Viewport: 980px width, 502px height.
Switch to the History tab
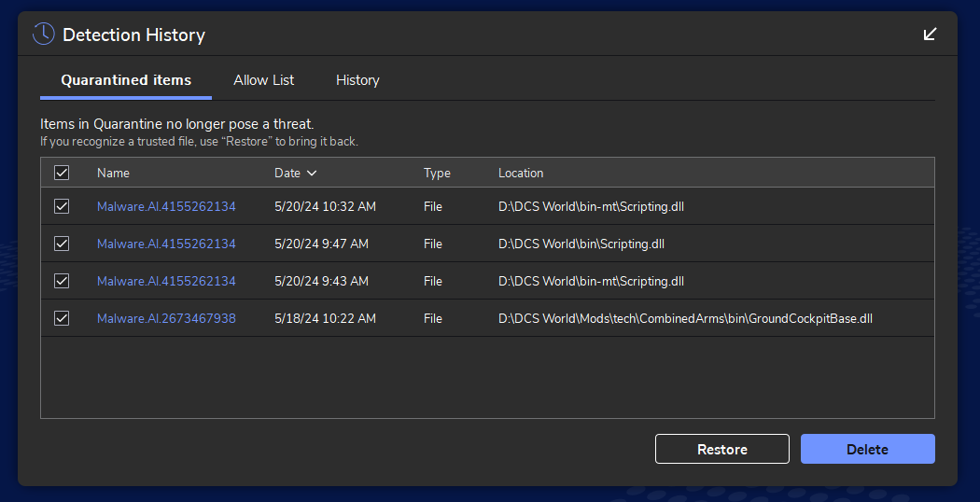[x=357, y=80]
